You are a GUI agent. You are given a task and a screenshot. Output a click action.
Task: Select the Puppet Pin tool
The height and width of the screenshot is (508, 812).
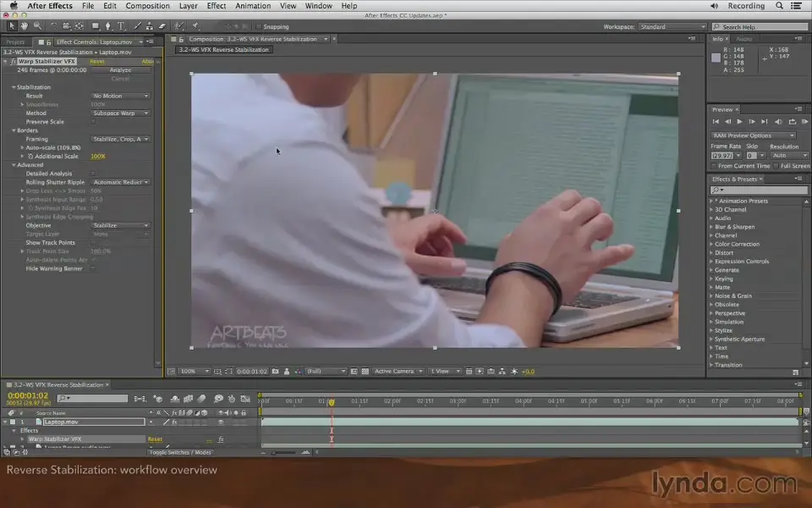[196, 26]
